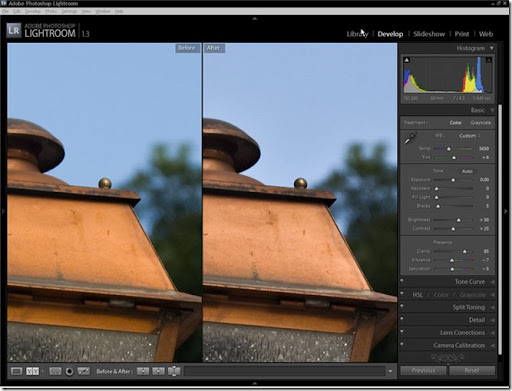Open the File menu
Screen dimensions: 512x391
[x=6, y=11]
